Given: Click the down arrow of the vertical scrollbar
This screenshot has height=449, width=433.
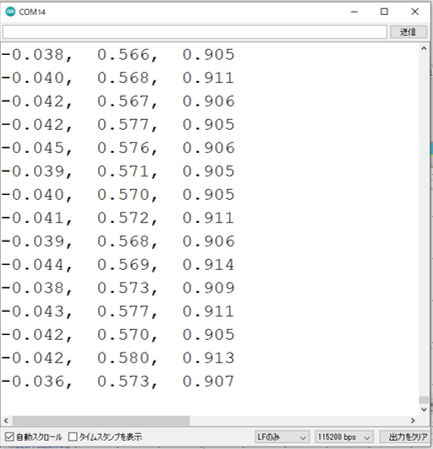Looking at the screenshot, I should coord(424,409).
